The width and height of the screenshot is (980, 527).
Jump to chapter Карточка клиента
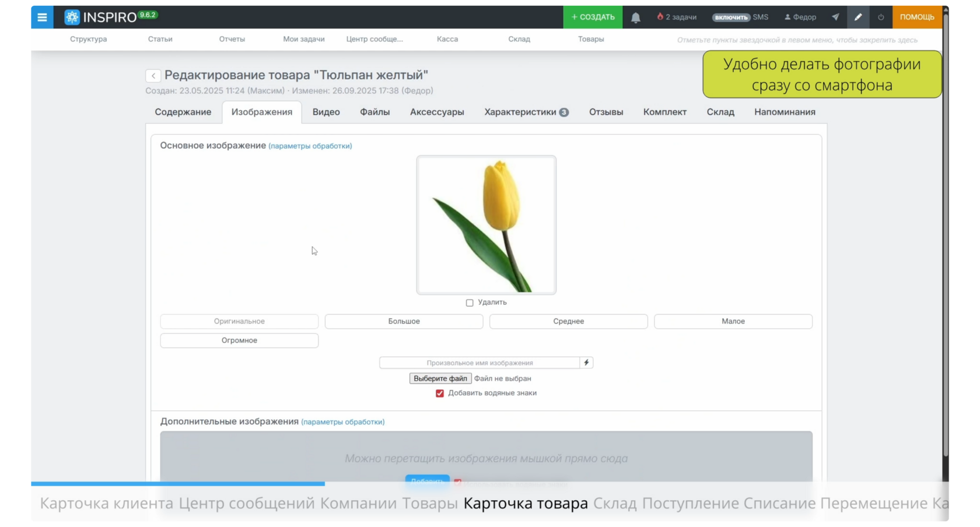107,503
